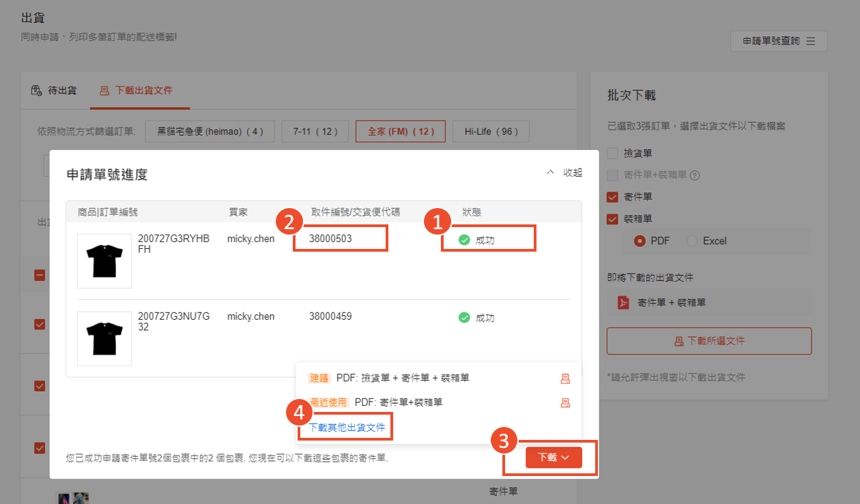Click the 下載所選文件 button
Screen dimensions: 860x504
(x=708, y=341)
